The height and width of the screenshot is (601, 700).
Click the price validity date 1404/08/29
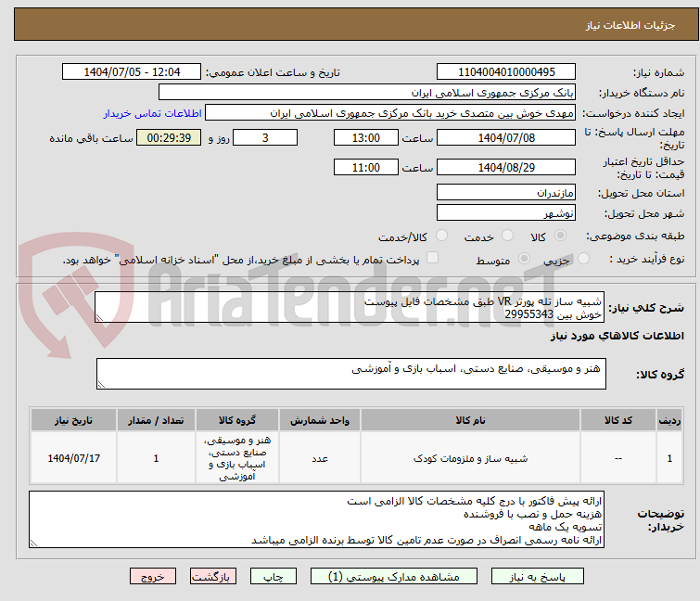click(506, 168)
